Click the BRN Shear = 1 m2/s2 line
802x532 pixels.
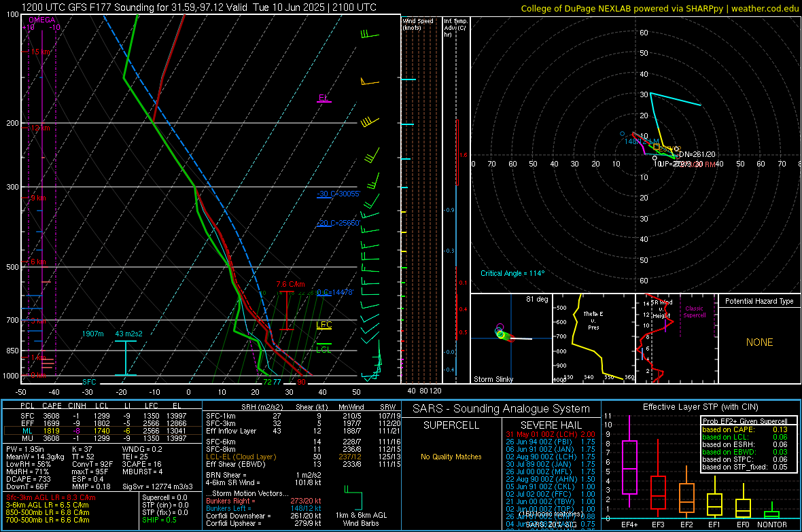click(264, 475)
